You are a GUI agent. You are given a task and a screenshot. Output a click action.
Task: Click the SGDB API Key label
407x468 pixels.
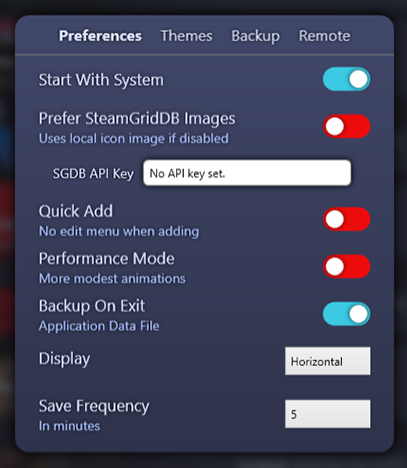click(x=93, y=173)
